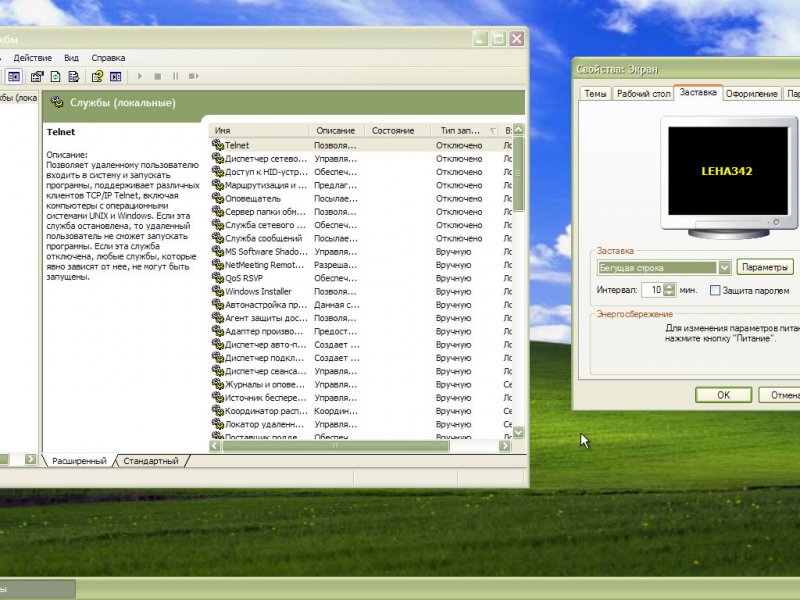Click the Pause Service toolbar icon
Viewport: 800px width, 600px height.
(x=175, y=77)
